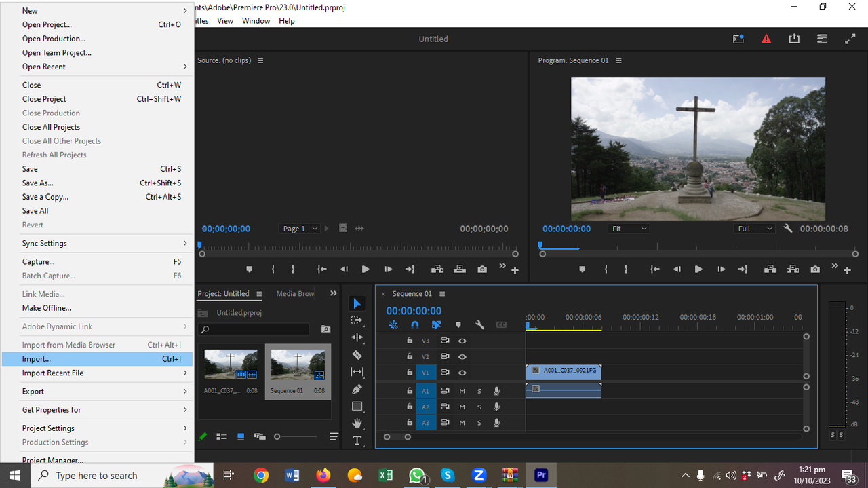Mute audio track A1
Viewport: 868px width, 488px height.
click(x=462, y=391)
